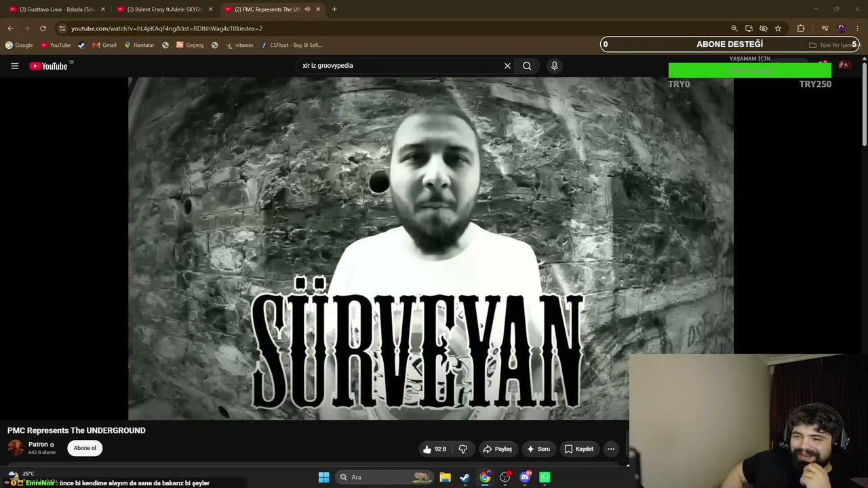868x488 pixels.
Task: Open third-party cookie blocking eye icon
Action: point(764,28)
